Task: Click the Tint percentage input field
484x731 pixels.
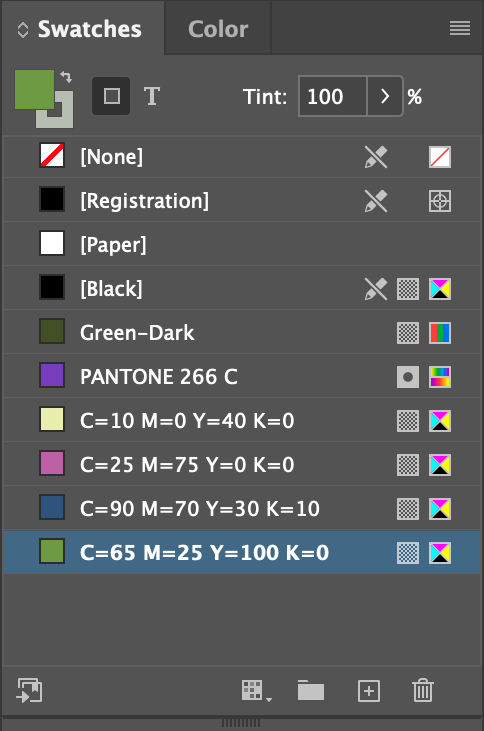Action: pos(332,97)
